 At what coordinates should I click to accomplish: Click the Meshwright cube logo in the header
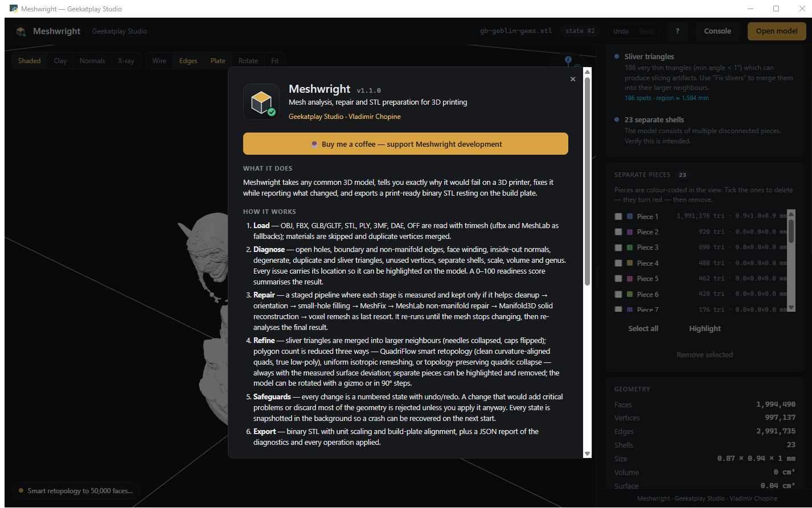tap(21, 31)
